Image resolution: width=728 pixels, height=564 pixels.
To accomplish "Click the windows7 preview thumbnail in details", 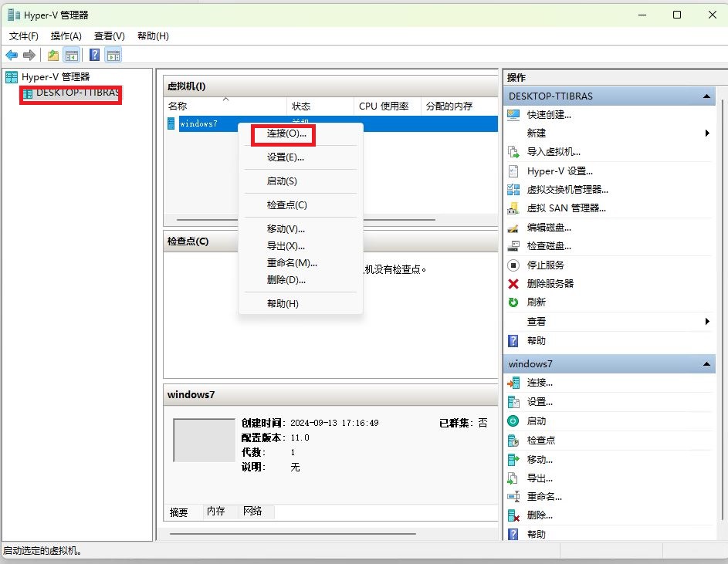I will [205, 441].
